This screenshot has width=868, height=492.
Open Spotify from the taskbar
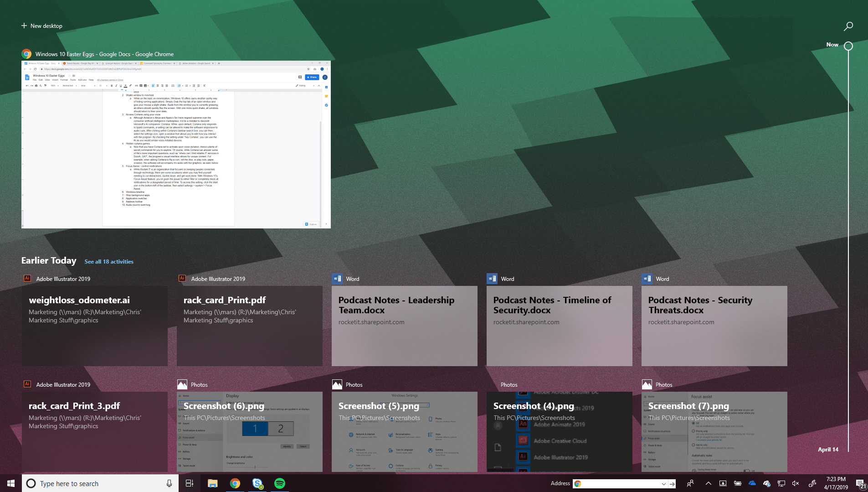click(280, 483)
